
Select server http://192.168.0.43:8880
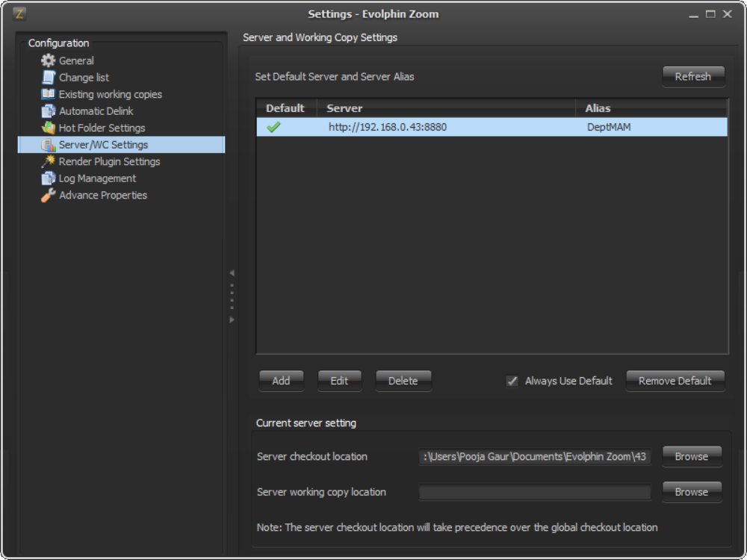[388, 127]
